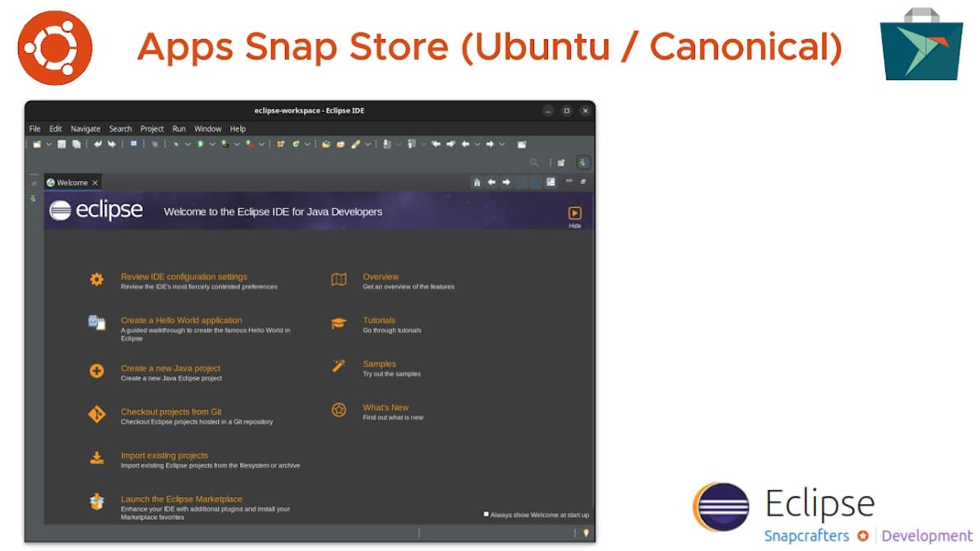The width and height of the screenshot is (980, 551).
Task: Click the toolbar Search flashlight icon
Action: (356, 144)
